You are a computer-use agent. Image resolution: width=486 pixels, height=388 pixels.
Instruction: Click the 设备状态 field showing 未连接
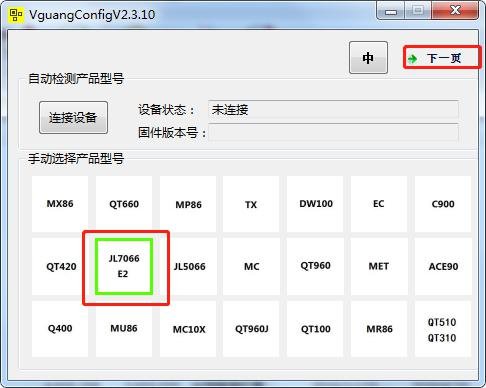point(333,110)
